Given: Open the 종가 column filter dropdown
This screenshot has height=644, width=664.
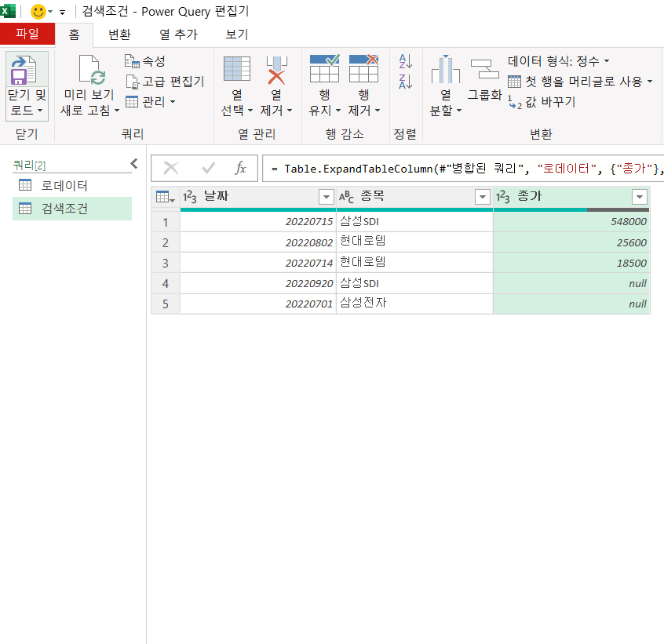Looking at the screenshot, I should click(640, 197).
